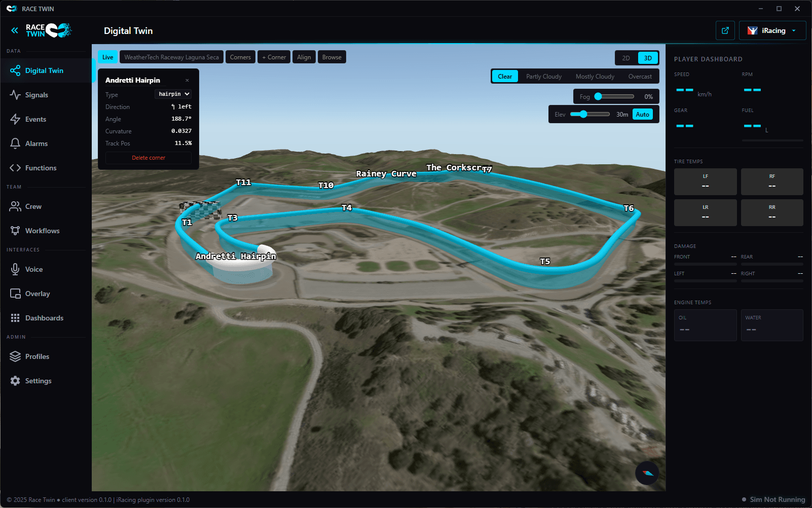This screenshot has height=508, width=812.
Task: Click the WATER engine temp tile
Action: point(772,325)
